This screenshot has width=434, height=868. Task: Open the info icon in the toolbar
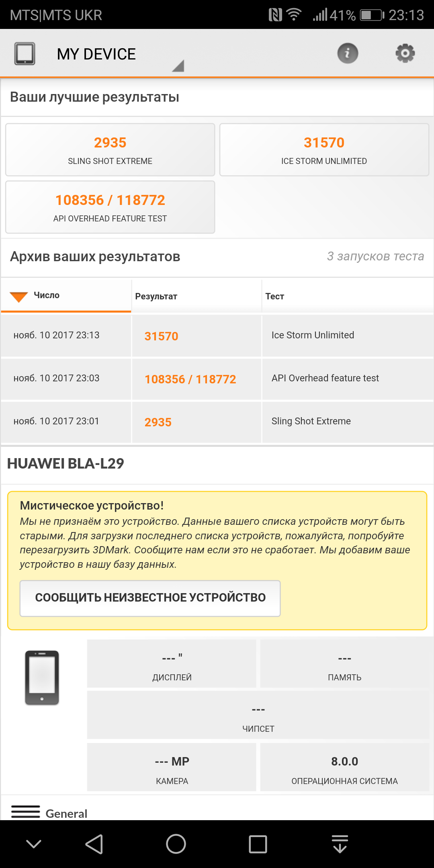click(x=348, y=53)
